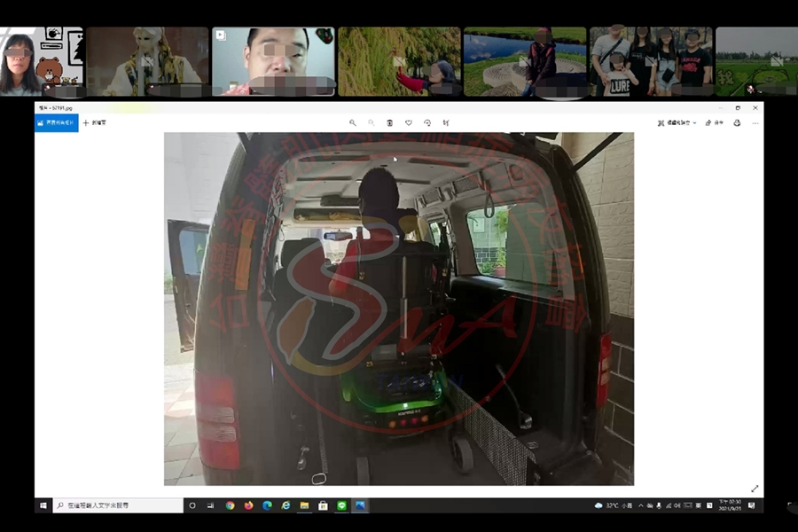Open the Edit & Create dropdown
Screen dimensions: 798x532
pos(677,122)
